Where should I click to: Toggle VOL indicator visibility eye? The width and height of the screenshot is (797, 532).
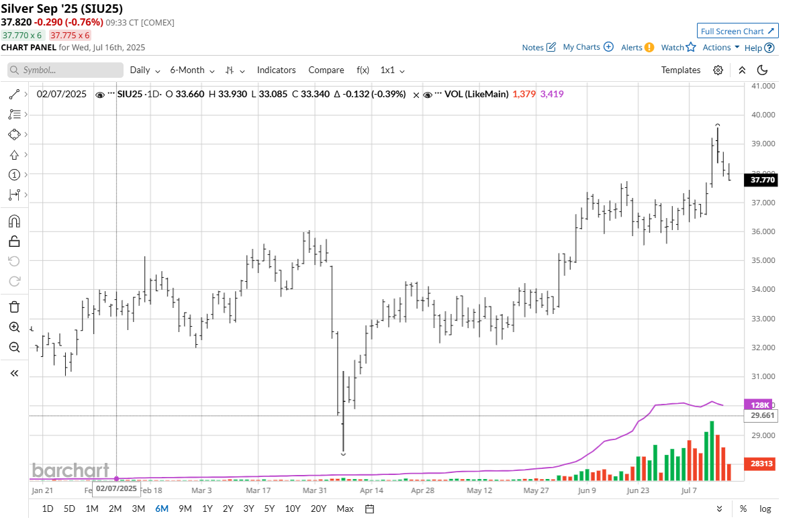click(428, 95)
